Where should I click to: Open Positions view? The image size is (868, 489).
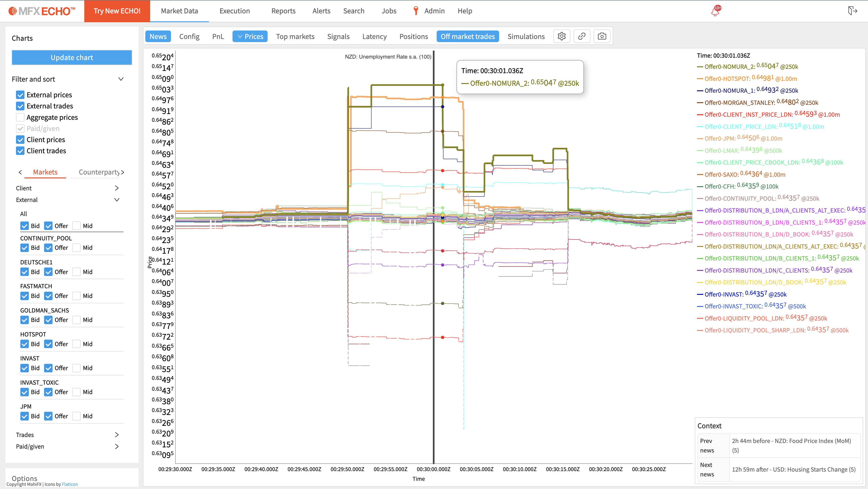click(x=413, y=36)
